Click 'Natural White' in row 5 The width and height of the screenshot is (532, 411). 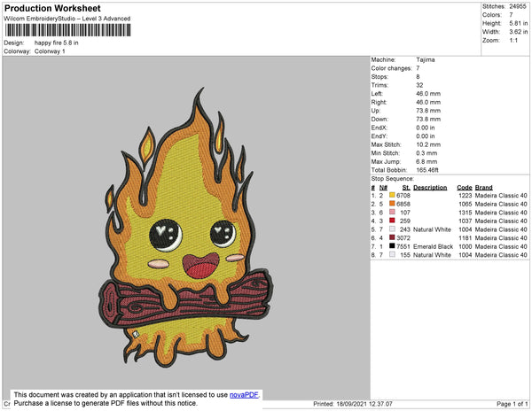point(433,229)
